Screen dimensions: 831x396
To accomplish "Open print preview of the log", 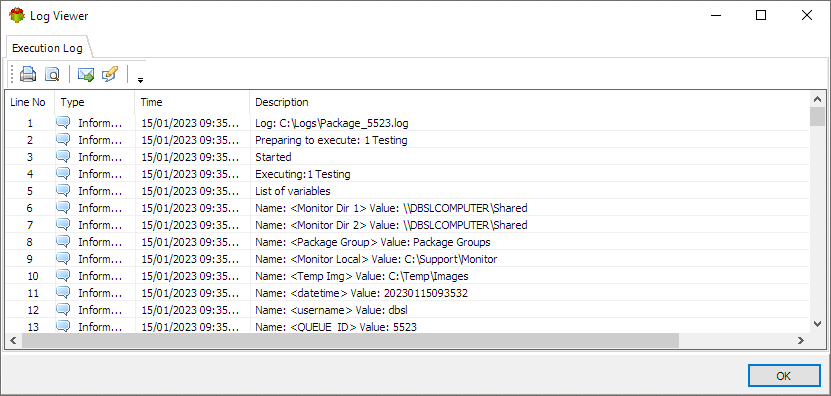I will (52, 75).
